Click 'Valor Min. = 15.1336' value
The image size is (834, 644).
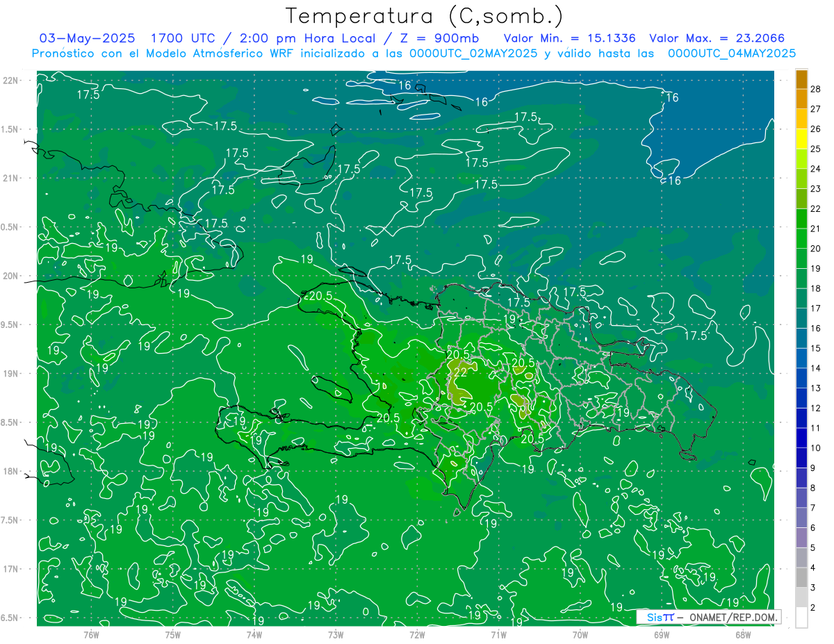click(569, 38)
